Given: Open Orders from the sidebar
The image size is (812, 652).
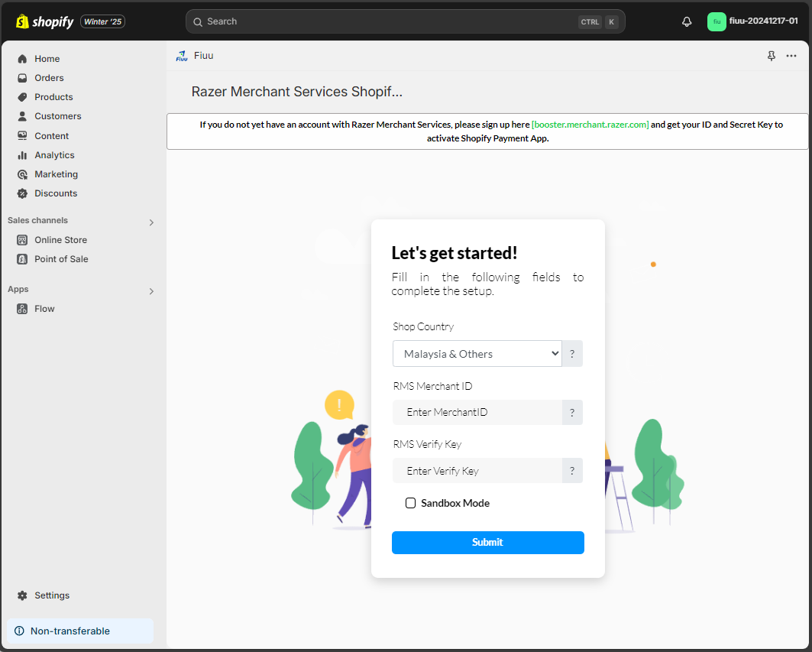Looking at the screenshot, I should pos(49,78).
